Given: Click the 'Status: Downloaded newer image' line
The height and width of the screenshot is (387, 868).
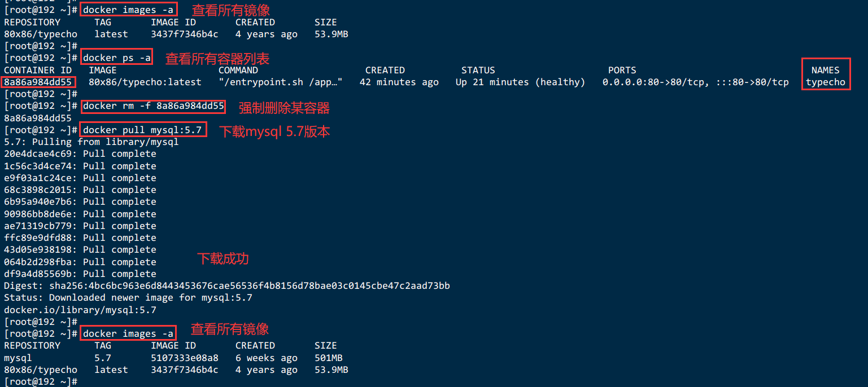Looking at the screenshot, I should point(128,298).
